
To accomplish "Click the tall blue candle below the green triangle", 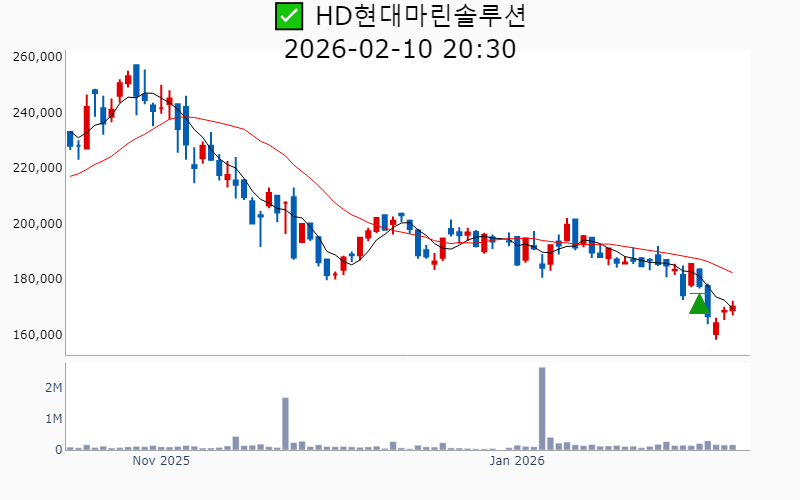I will pyautogui.click(x=708, y=301).
